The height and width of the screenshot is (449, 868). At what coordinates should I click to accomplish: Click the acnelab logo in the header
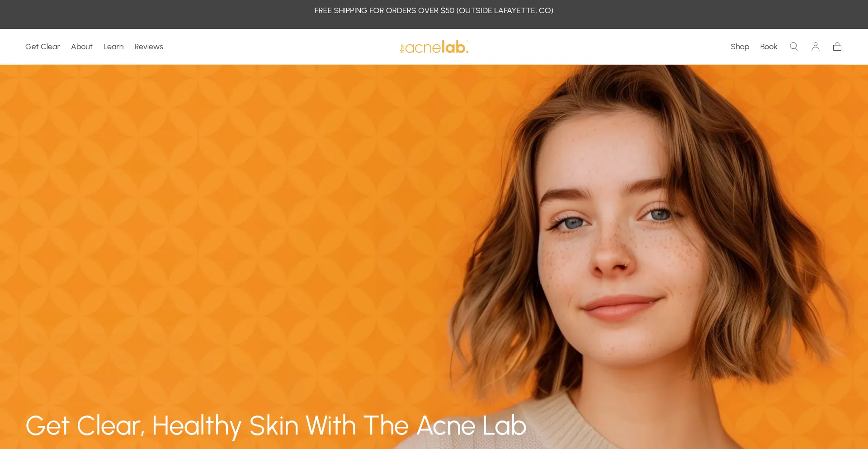(434, 47)
